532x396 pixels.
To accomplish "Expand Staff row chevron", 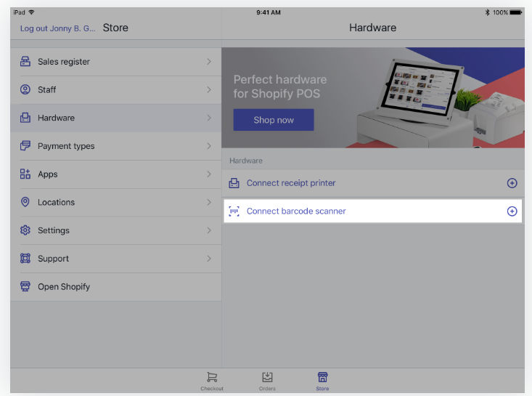I will coord(209,89).
